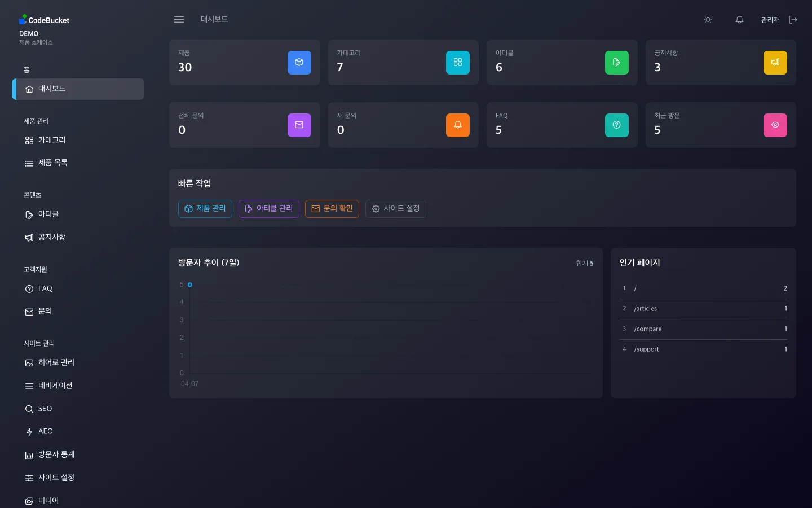Select the /articles row in popular pages
812x508 pixels.
pos(703,309)
